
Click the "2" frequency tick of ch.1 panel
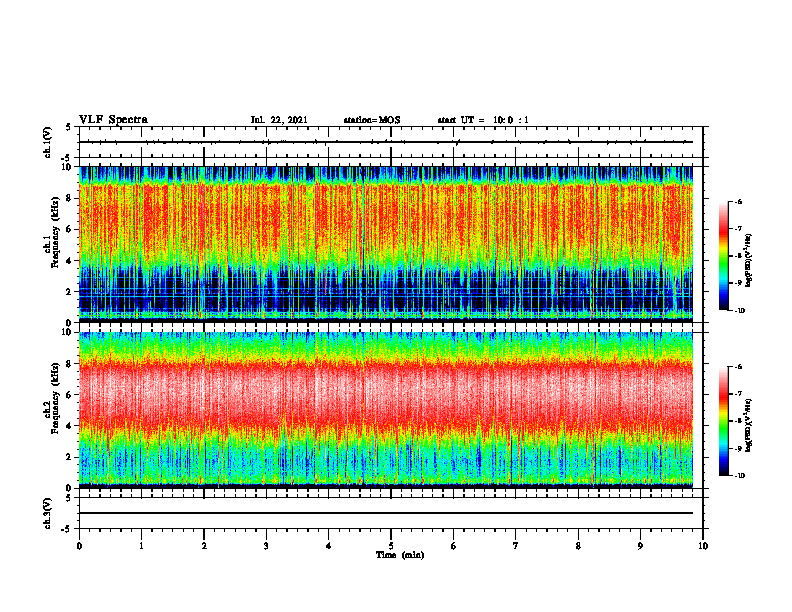[70, 291]
